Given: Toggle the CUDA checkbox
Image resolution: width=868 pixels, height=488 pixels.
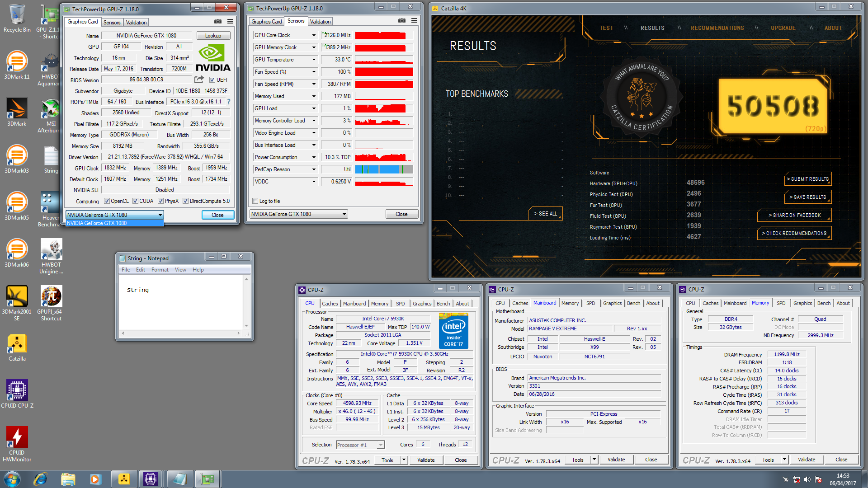Looking at the screenshot, I should [135, 201].
